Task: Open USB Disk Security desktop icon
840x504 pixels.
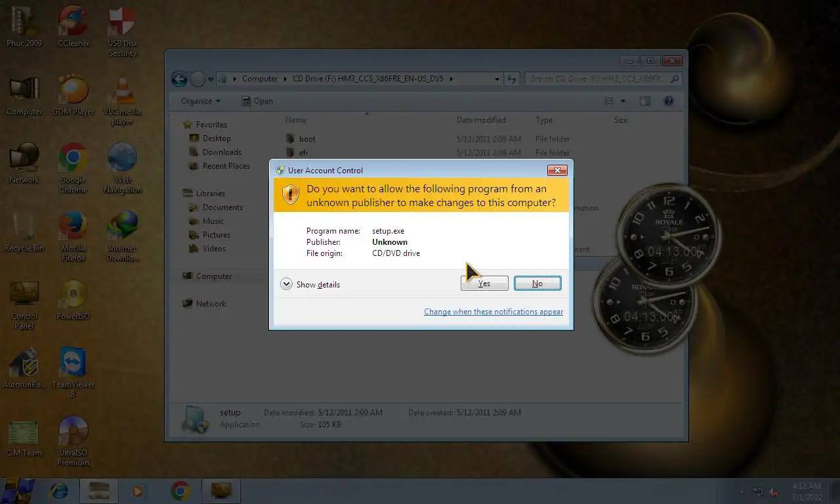Action: click(123, 31)
